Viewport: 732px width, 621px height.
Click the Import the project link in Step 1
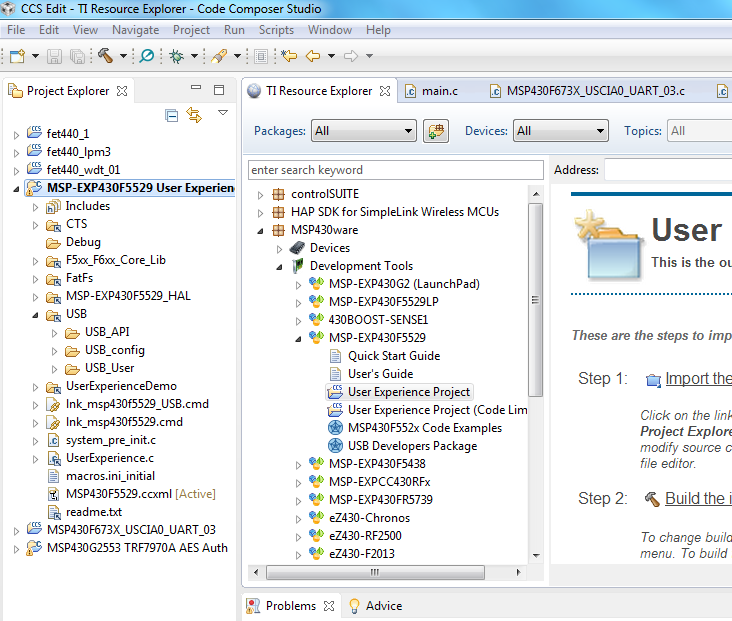coord(698,378)
